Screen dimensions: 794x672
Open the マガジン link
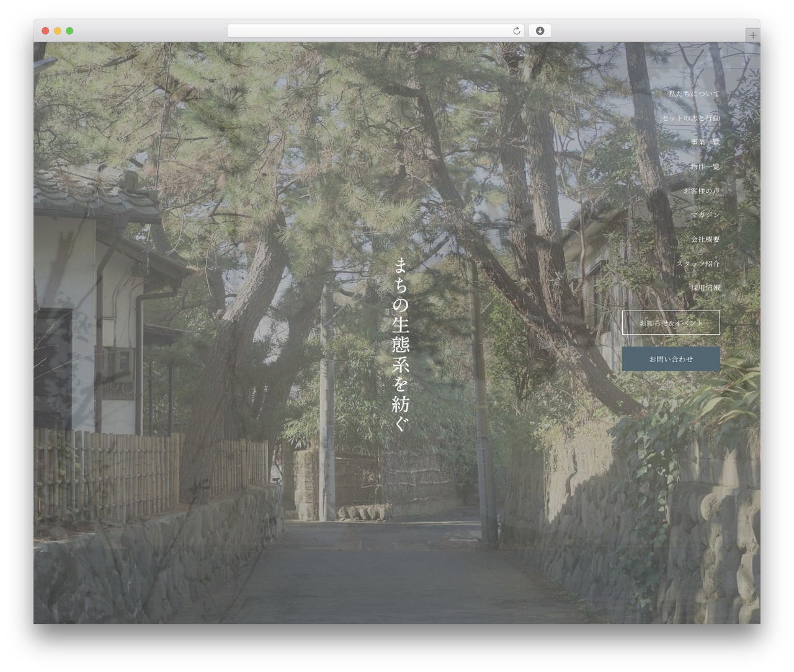point(705,214)
